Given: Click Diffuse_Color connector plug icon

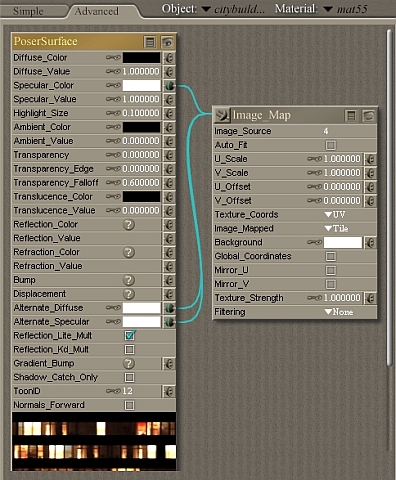Looking at the screenshot, I should (169, 58).
